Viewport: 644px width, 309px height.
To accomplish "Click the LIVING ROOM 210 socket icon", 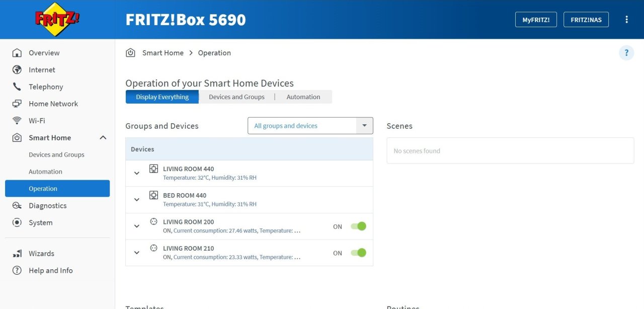I will point(154,248).
